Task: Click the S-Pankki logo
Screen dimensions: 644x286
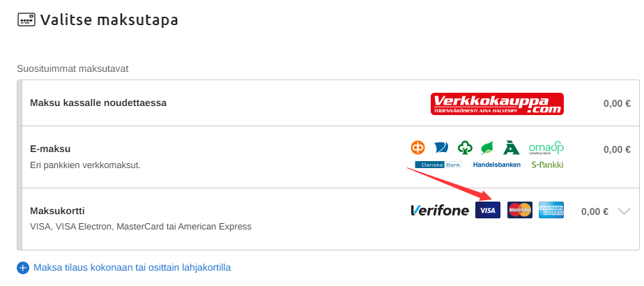Action: (x=546, y=165)
